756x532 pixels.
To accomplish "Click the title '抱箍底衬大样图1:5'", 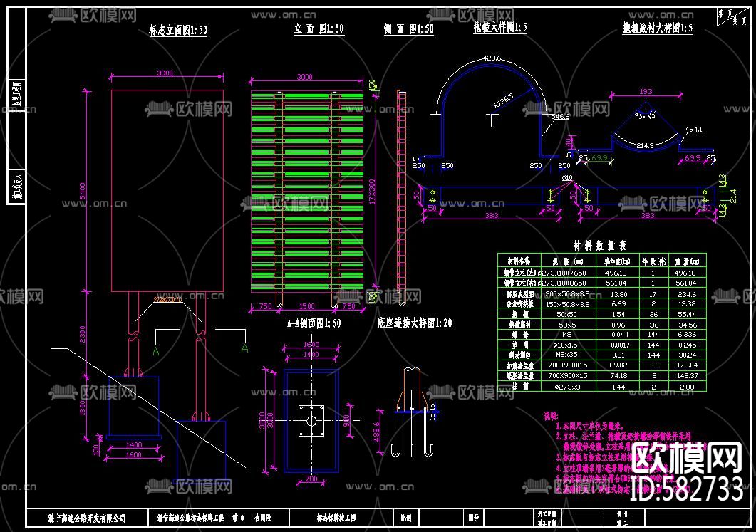I will point(658,28).
